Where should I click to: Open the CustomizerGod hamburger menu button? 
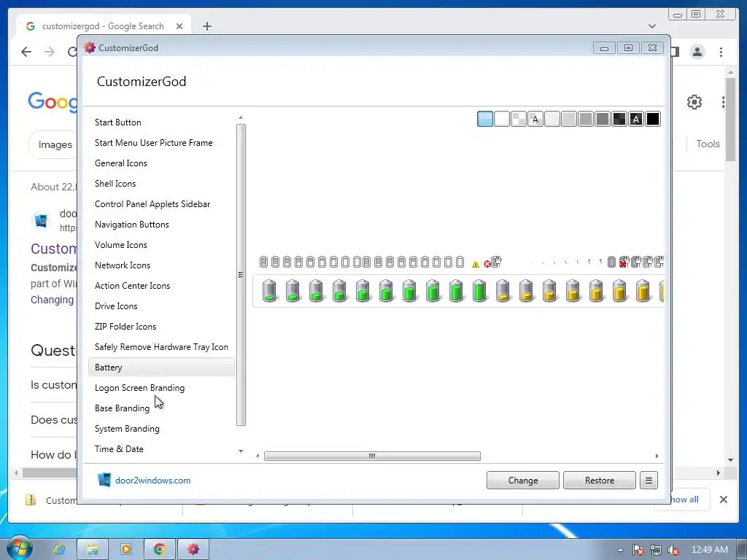point(649,480)
